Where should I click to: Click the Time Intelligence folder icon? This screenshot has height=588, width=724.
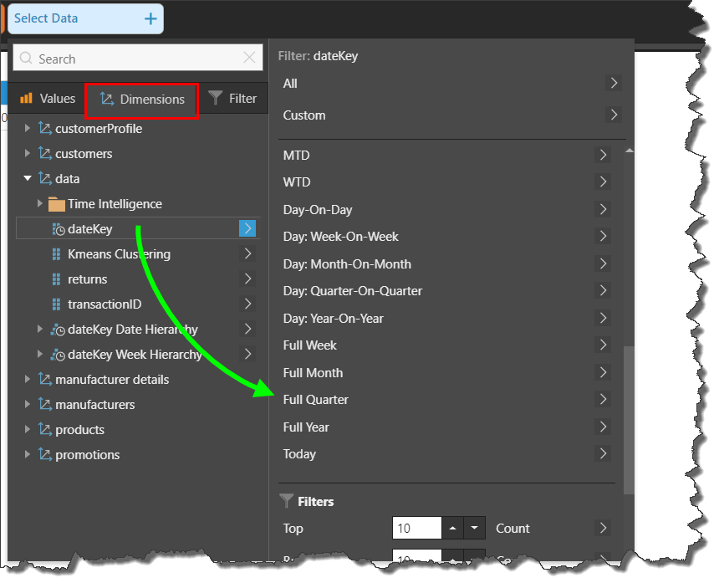56,204
